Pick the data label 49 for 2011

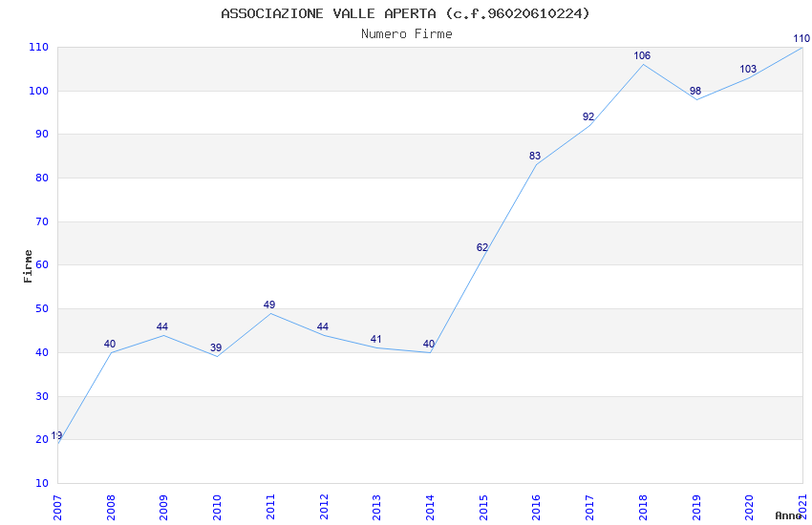point(269,304)
